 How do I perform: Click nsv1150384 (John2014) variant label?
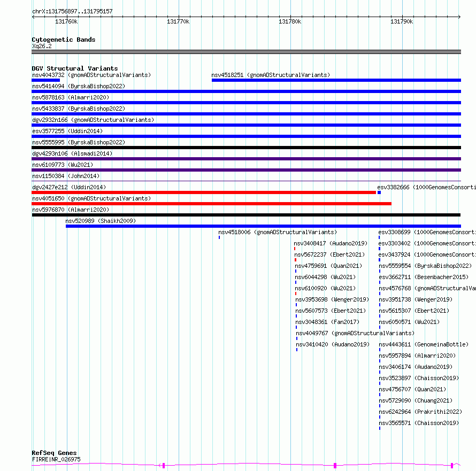(66, 176)
